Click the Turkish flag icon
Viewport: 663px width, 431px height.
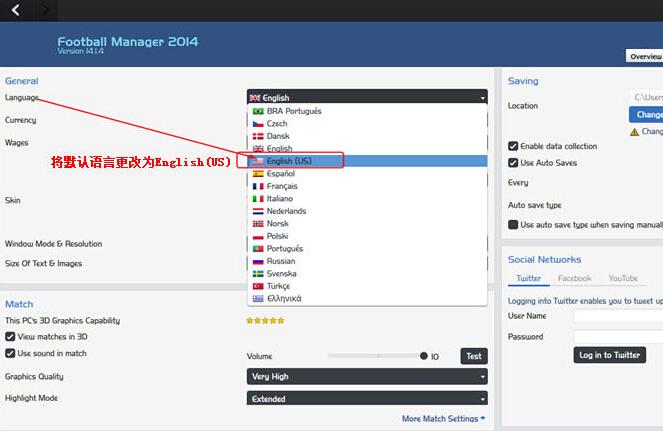point(258,286)
